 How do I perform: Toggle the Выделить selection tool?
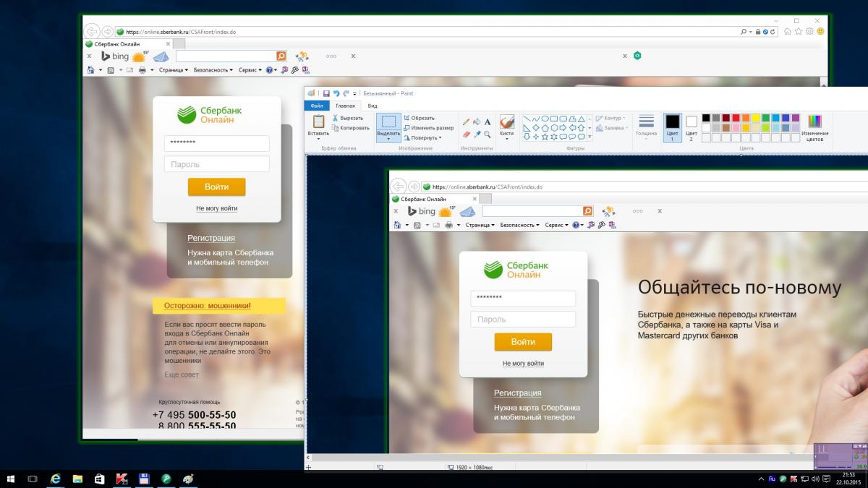pos(388,124)
